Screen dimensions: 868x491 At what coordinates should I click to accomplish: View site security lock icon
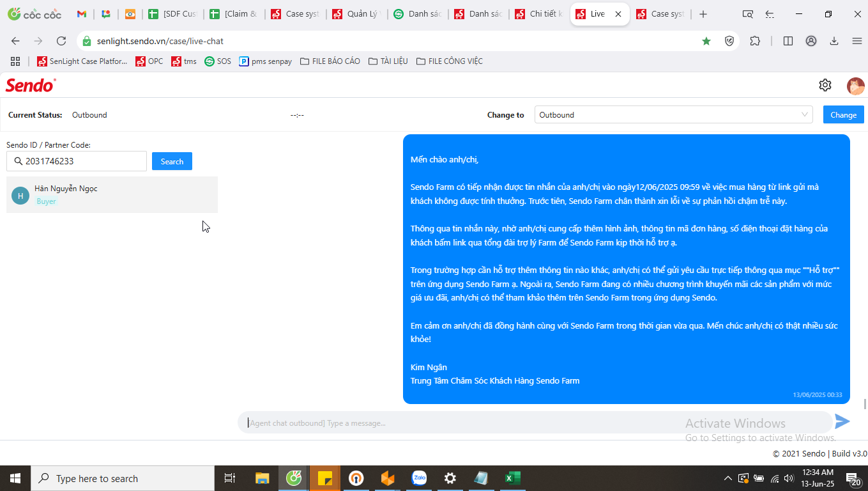coord(88,41)
